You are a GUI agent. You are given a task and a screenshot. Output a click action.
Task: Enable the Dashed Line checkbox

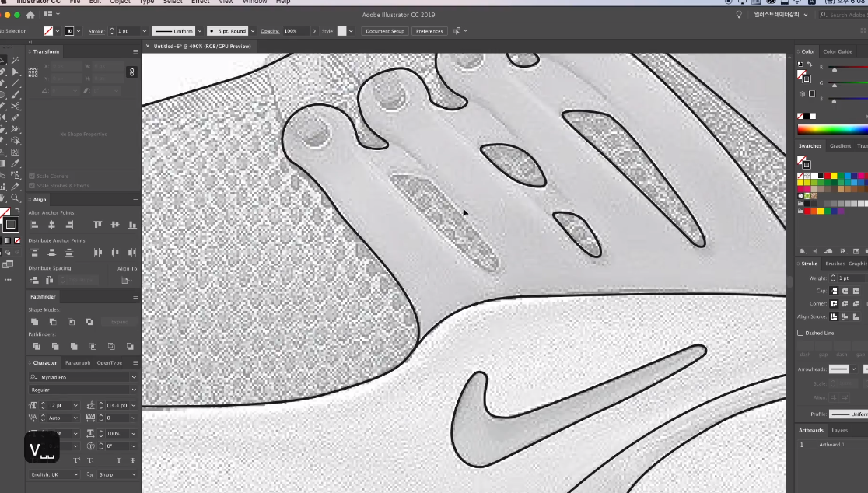click(800, 333)
